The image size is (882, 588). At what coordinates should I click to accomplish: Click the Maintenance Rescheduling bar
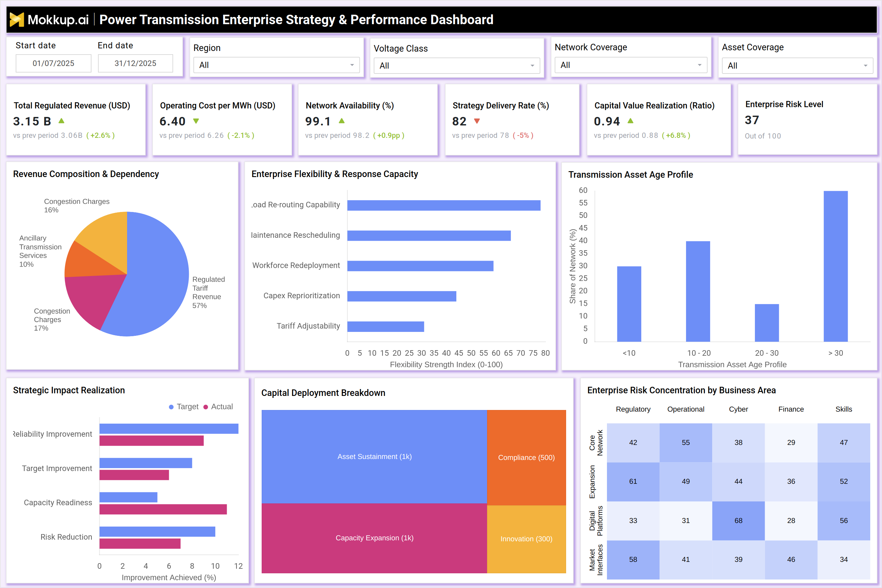pos(429,236)
